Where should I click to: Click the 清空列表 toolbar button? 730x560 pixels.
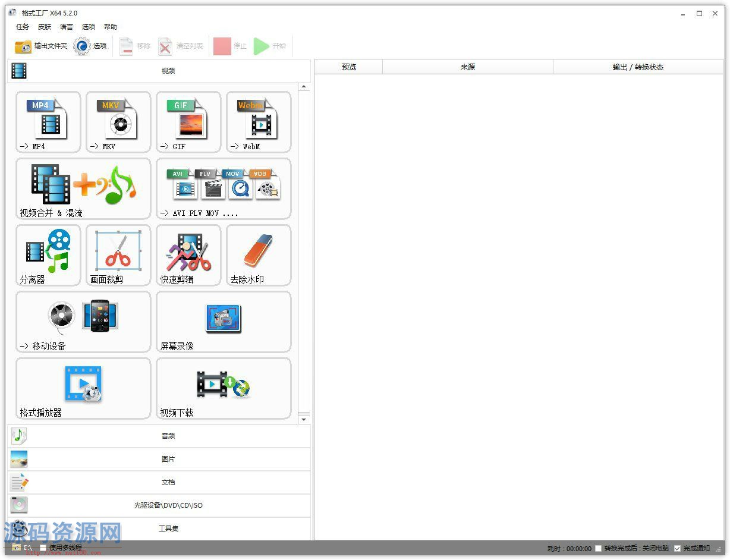(181, 46)
